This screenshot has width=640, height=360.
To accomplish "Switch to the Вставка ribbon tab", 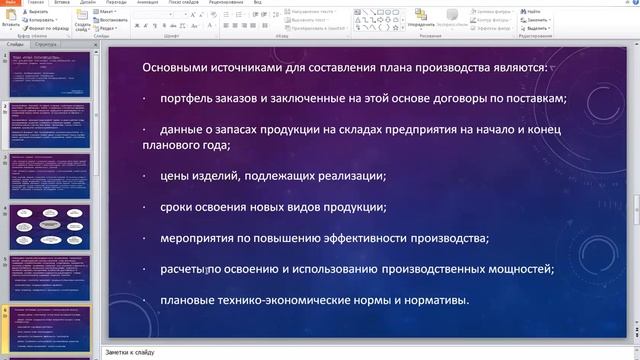I will (62, 2).
